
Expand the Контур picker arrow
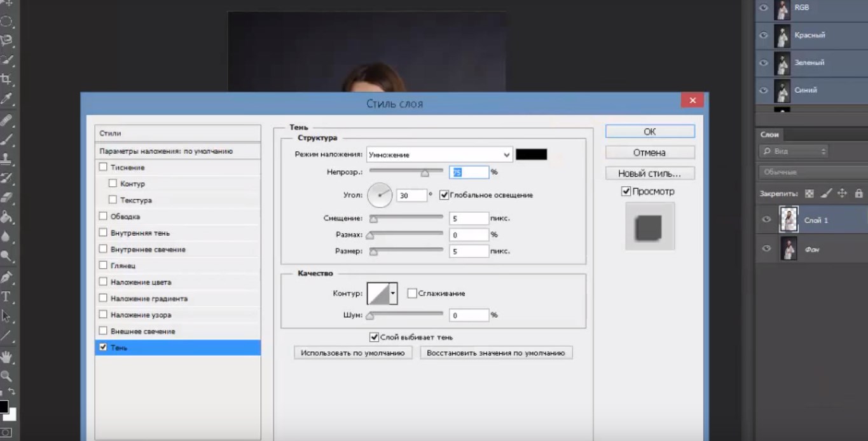click(x=394, y=294)
